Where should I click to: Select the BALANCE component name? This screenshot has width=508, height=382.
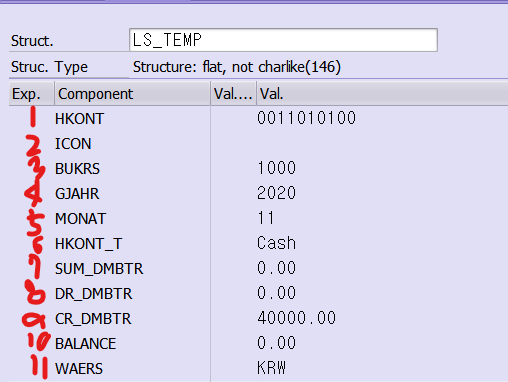pos(85,344)
